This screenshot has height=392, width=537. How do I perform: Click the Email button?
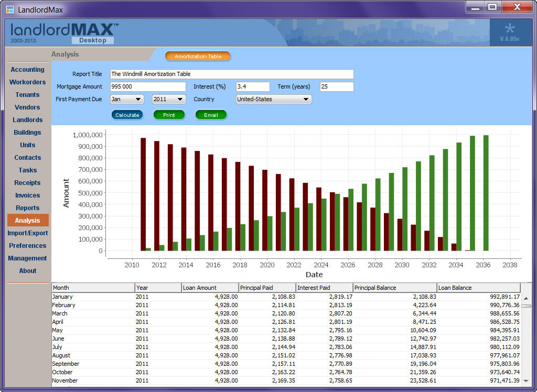coord(211,115)
